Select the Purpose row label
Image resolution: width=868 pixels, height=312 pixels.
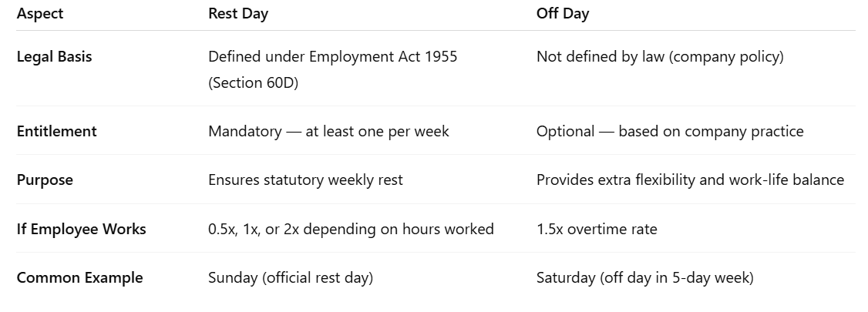click(45, 179)
